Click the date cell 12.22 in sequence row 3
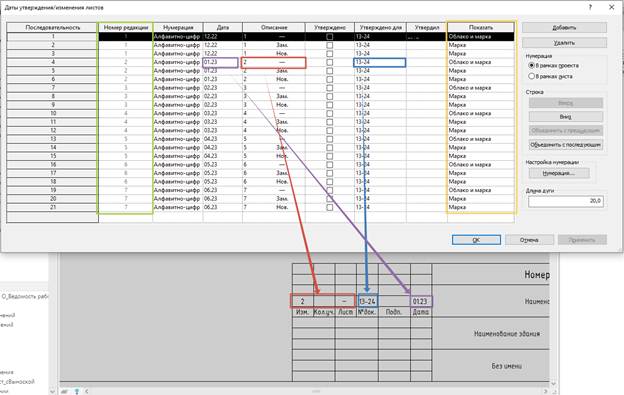 pyautogui.click(x=223, y=54)
